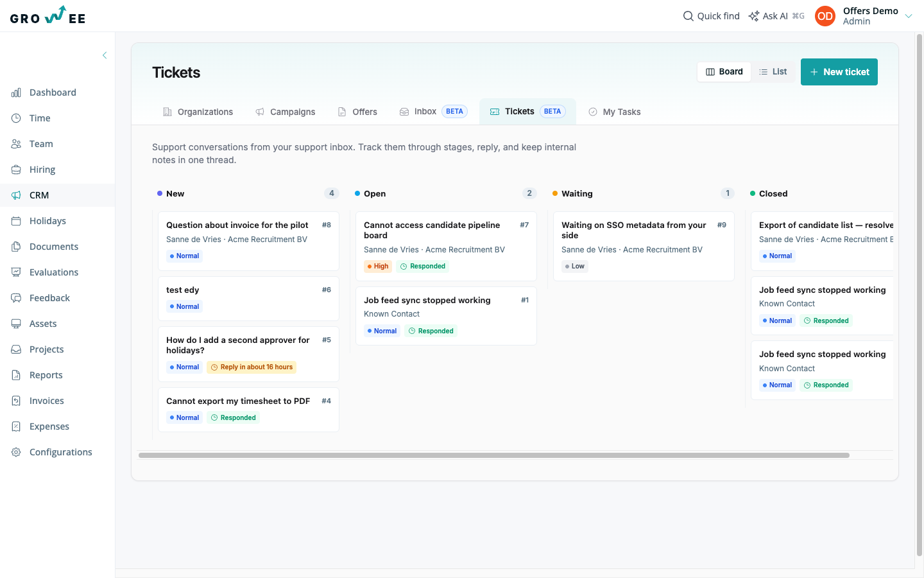Click the Expenses receipt icon
The height and width of the screenshot is (578, 924).
pyautogui.click(x=16, y=426)
